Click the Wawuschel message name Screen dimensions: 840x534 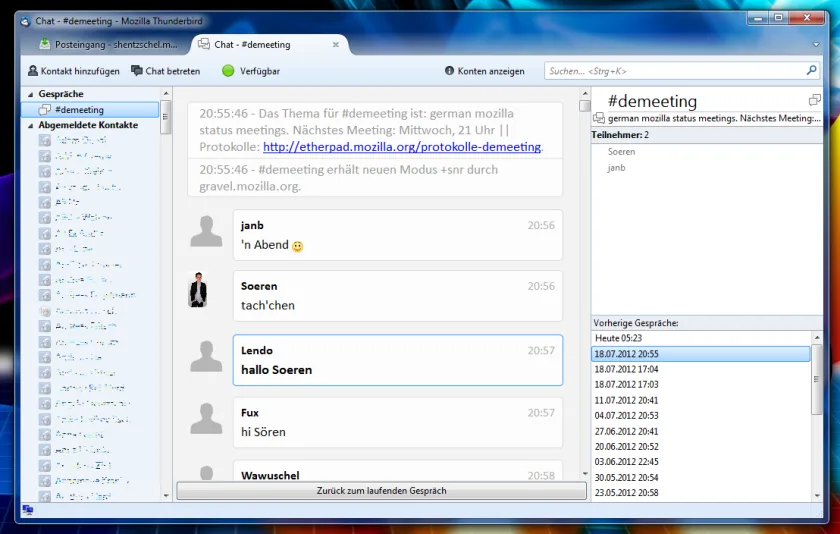pos(270,475)
